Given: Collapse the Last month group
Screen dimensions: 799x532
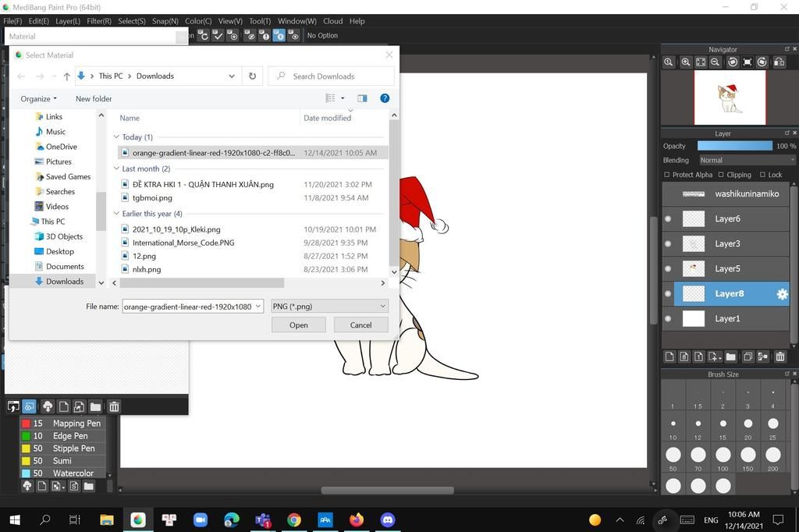Looking at the screenshot, I should click(x=116, y=168).
